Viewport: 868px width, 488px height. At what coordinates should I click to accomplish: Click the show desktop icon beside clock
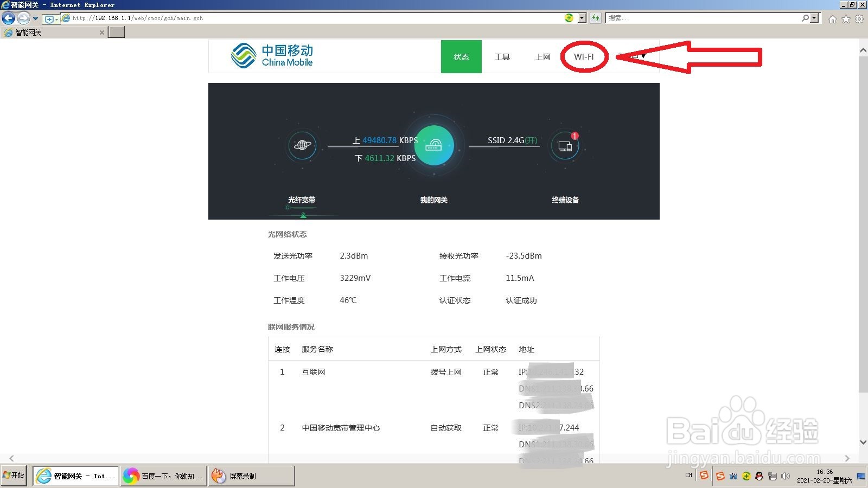[x=861, y=477]
